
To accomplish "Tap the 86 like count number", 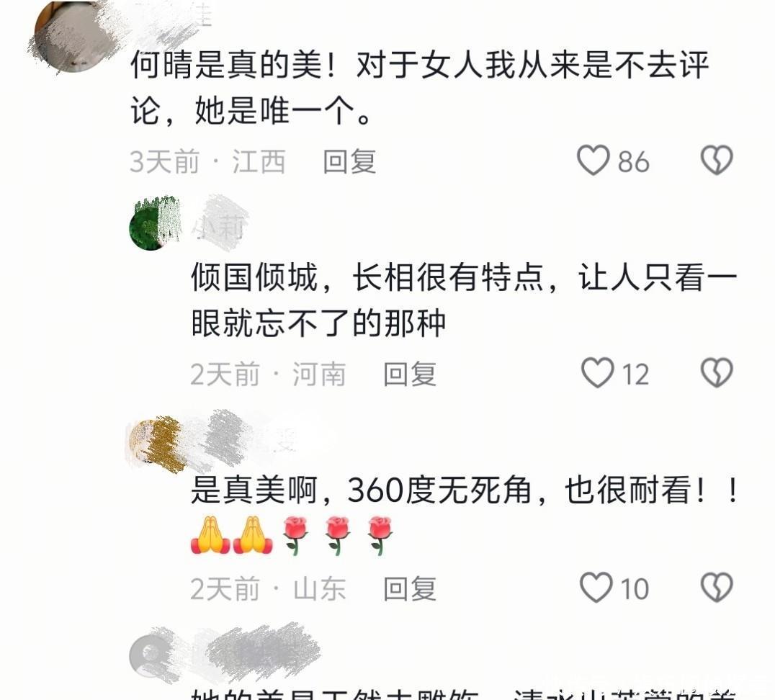I will pyautogui.click(x=633, y=162).
